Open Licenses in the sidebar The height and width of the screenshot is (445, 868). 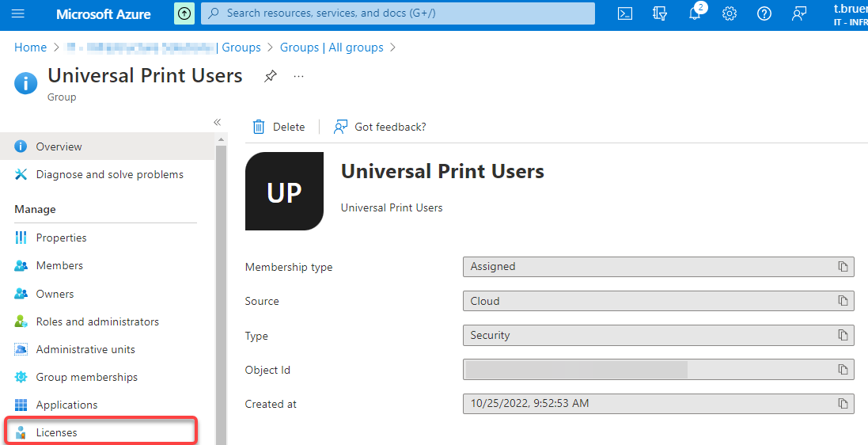pos(100,432)
